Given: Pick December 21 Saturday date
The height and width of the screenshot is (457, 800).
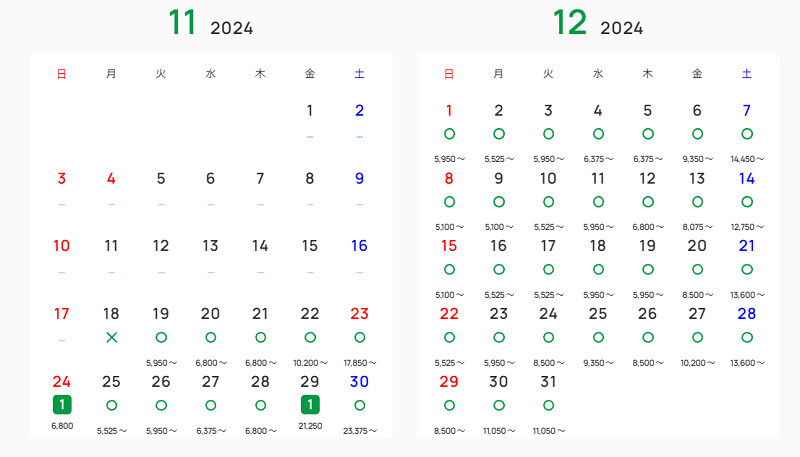Looking at the screenshot, I should coord(747,246).
